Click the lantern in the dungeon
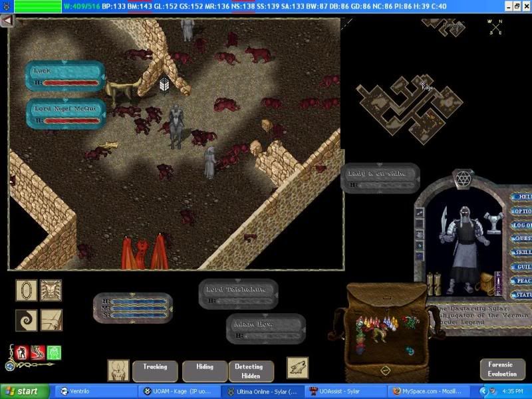The height and width of the screenshot is (399, 532). coord(164,85)
